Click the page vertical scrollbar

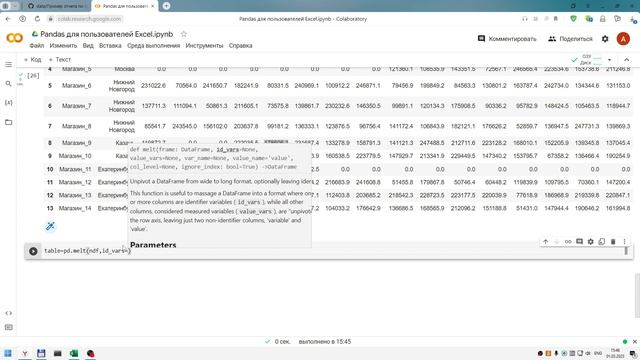[637, 296]
